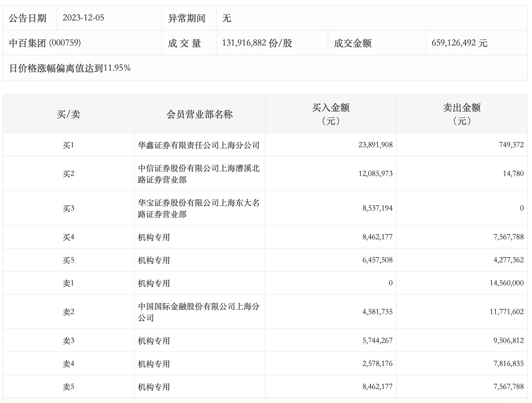This screenshot has height=403, width=532.
Task: Select the 卖4 row label
Action: pos(68,364)
